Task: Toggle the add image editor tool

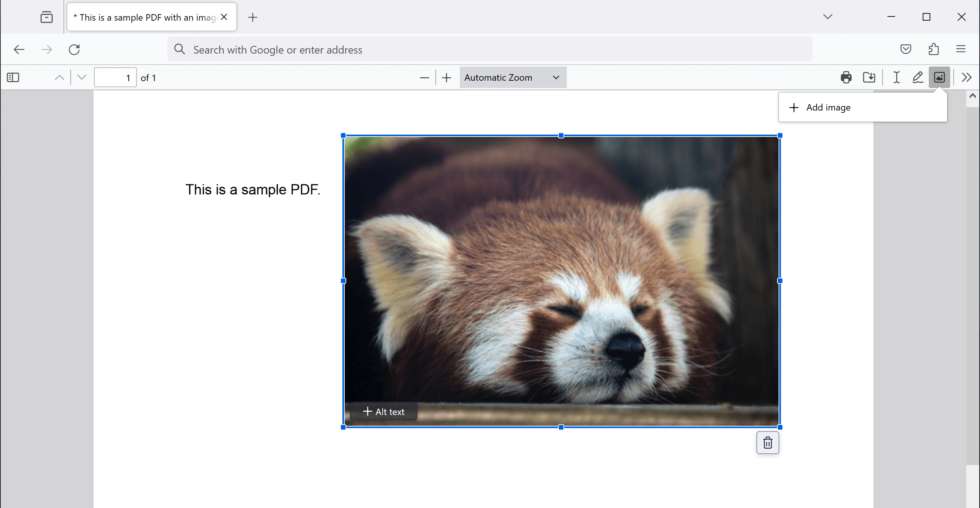Action: (939, 78)
